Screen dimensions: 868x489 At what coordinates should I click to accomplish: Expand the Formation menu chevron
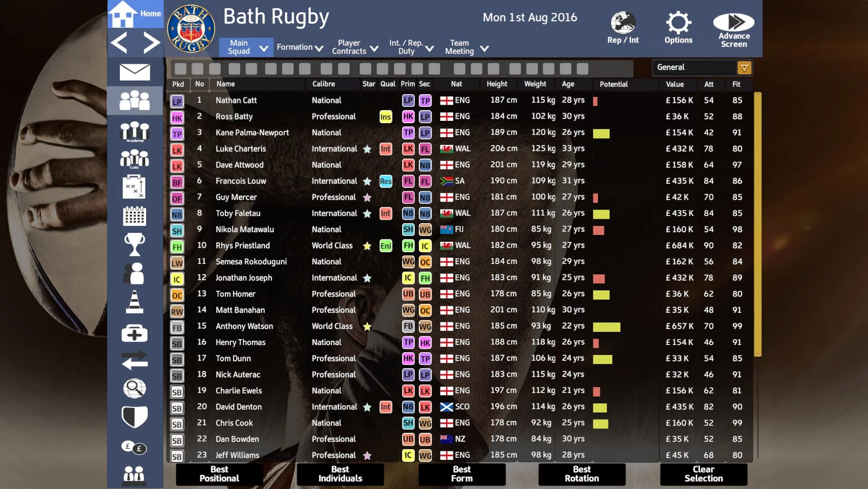pyautogui.click(x=319, y=48)
